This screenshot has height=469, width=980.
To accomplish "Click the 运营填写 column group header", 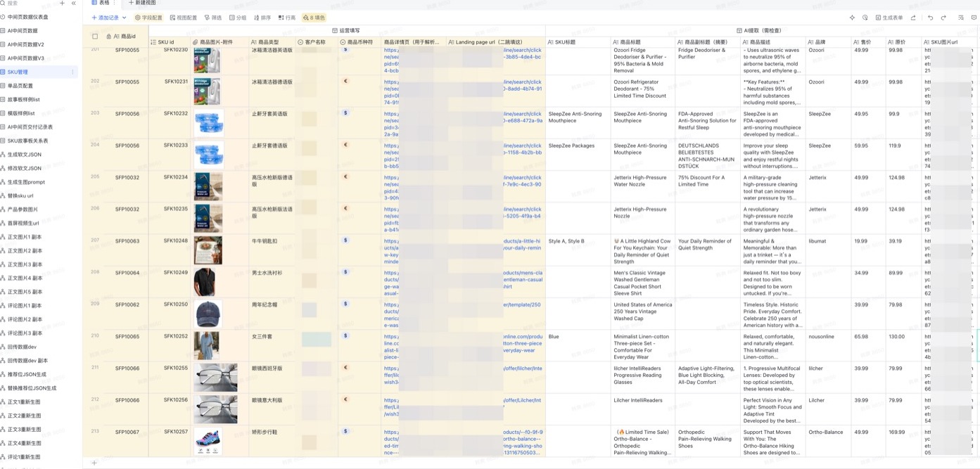I will 346,31.
